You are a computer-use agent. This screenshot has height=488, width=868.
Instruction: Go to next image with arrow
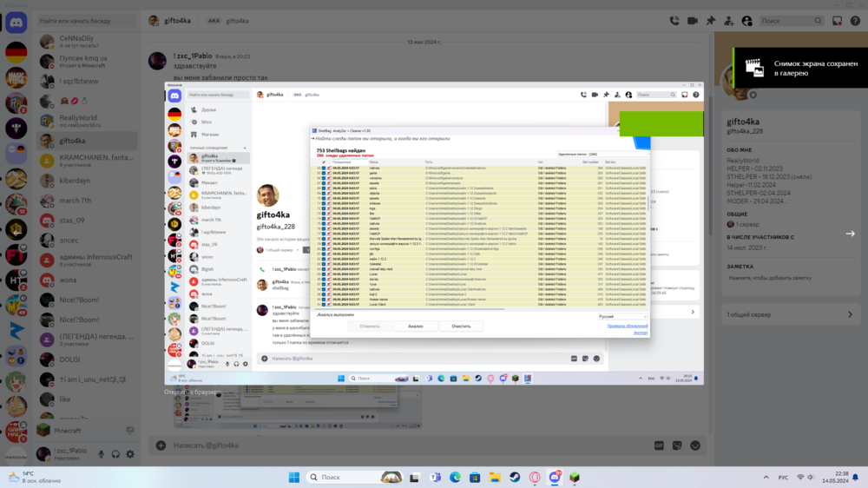[851, 234]
